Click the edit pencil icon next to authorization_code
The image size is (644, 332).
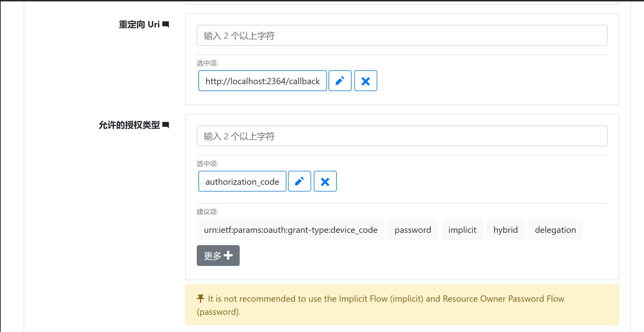[299, 181]
